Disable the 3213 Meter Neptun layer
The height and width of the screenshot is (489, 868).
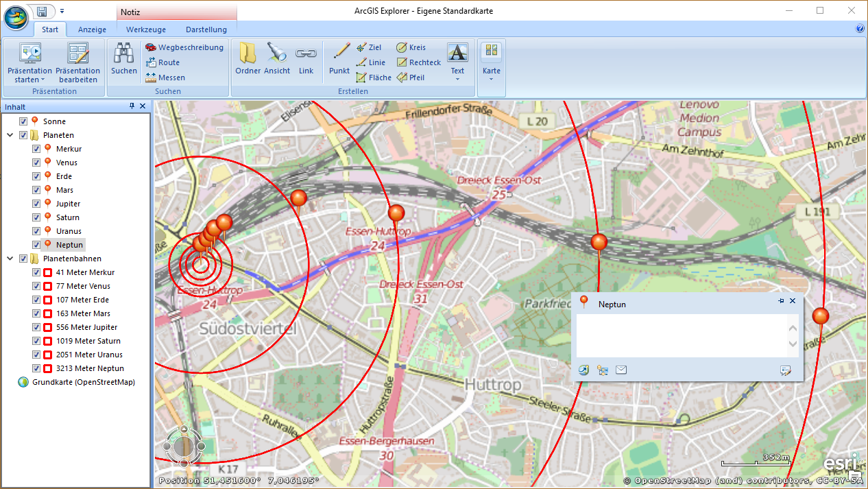tap(37, 368)
